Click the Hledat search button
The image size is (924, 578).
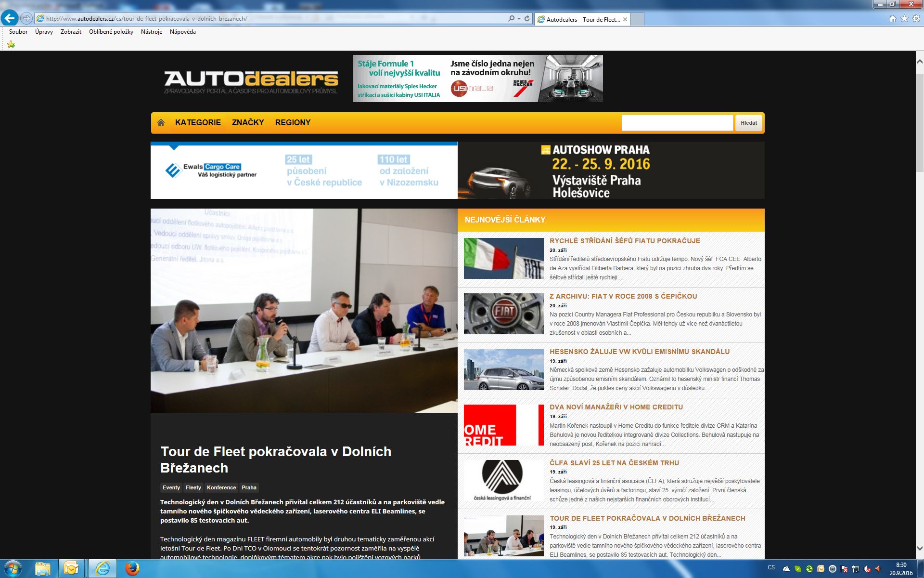(x=748, y=123)
